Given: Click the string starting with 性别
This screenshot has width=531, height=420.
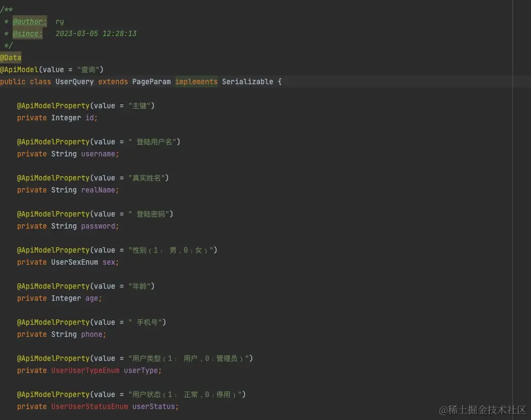Looking at the screenshot, I should (x=171, y=250).
